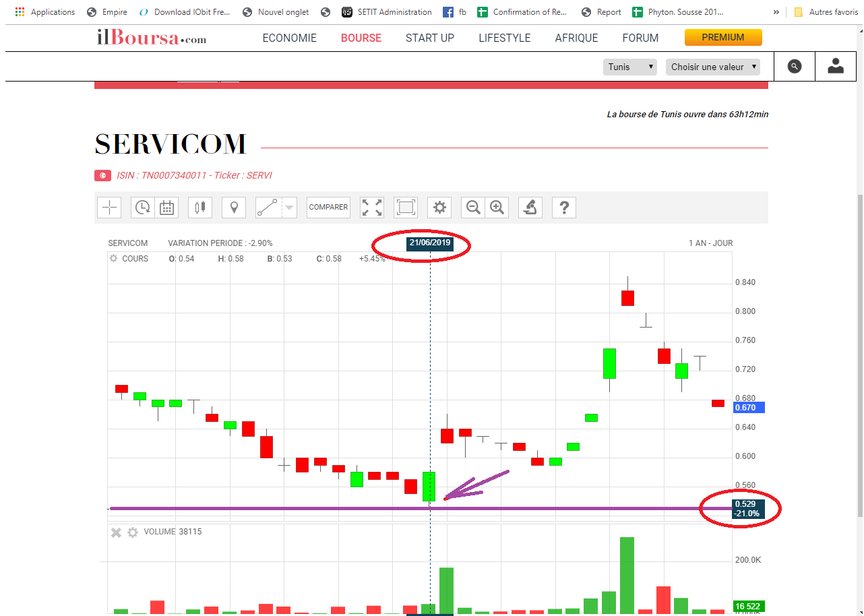Open the Download IObit bookmark
This screenshot has height=616, width=864.
click(x=185, y=12)
